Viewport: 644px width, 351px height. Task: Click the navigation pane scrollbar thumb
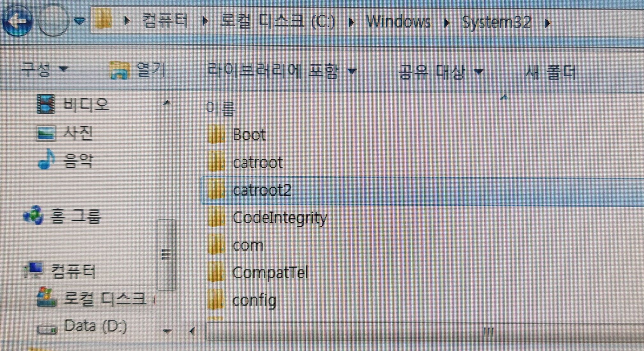[166, 255]
